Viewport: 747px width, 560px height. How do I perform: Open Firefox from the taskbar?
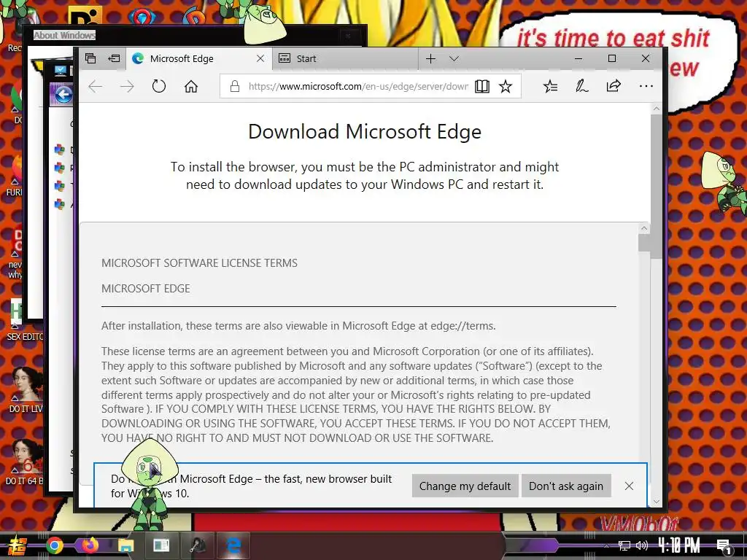coord(90,545)
